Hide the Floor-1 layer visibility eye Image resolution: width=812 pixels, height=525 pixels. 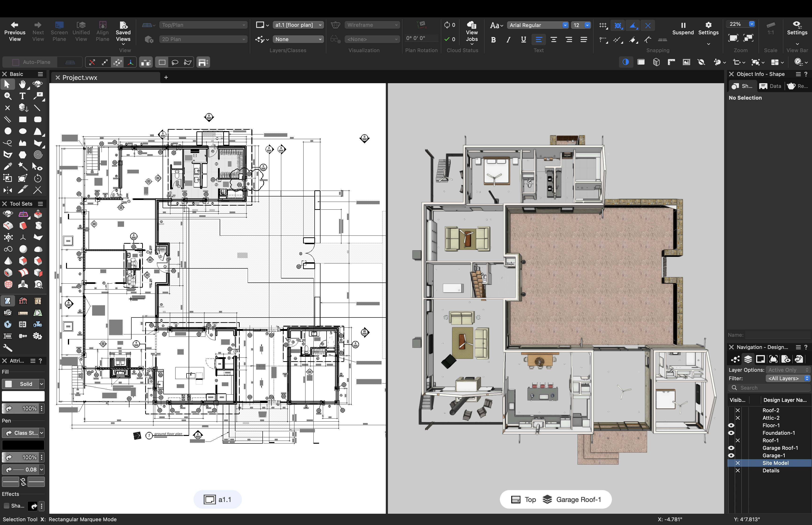731,425
